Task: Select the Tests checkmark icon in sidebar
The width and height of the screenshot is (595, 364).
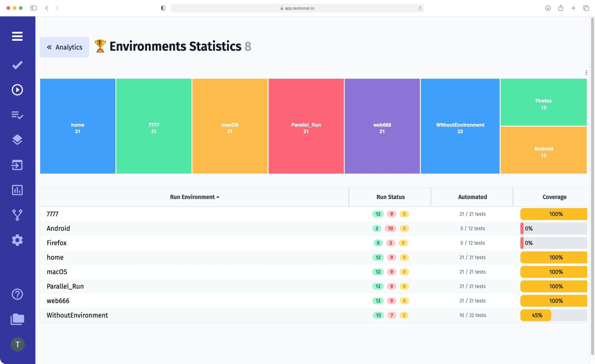Action: [17, 65]
